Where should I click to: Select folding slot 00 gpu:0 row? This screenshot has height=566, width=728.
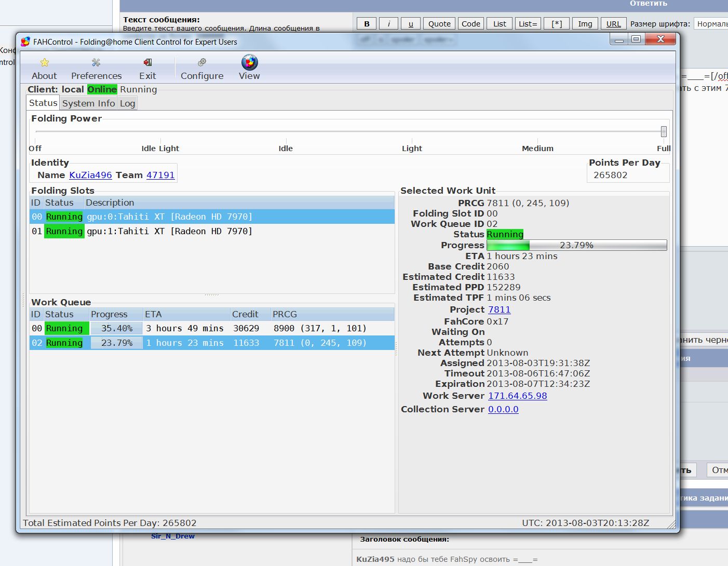[x=212, y=217]
